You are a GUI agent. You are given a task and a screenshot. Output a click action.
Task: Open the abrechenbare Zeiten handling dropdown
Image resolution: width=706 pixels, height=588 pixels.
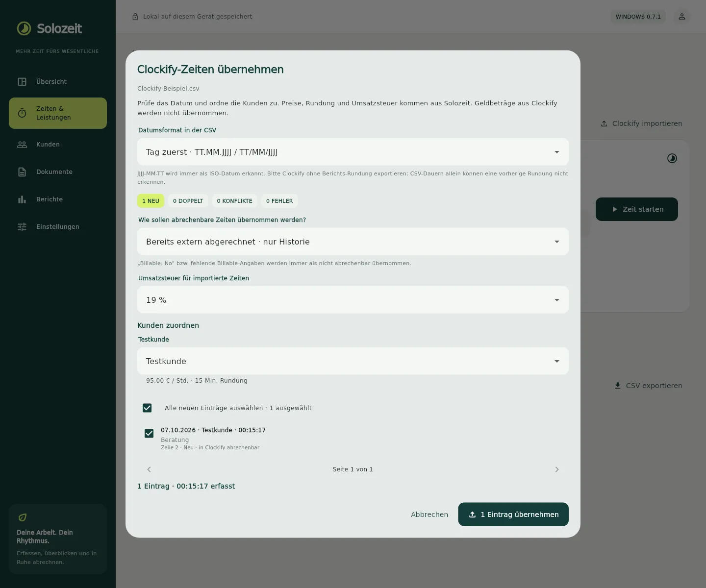pyautogui.click(x=353, y=242)
